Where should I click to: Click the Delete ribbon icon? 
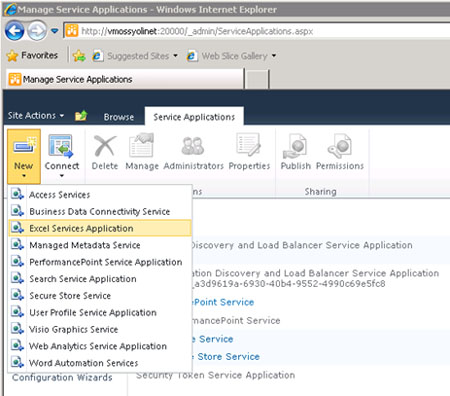coord(105,146)
